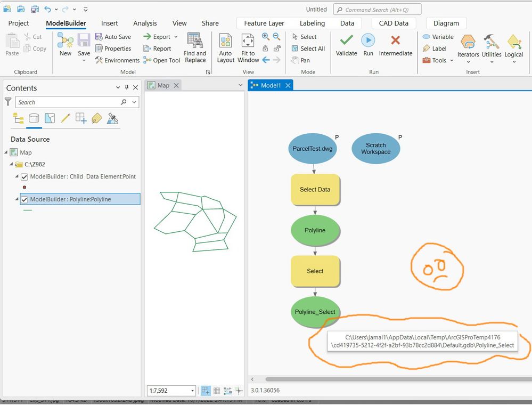Delete Intermediate data
The width and height of the screenshot is (532, 405).
point(395,45)
